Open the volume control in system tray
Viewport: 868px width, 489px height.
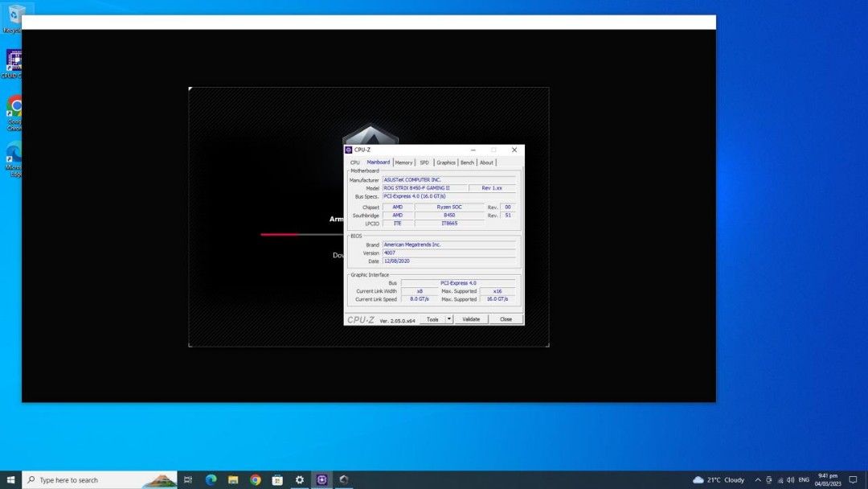point(791,479)
